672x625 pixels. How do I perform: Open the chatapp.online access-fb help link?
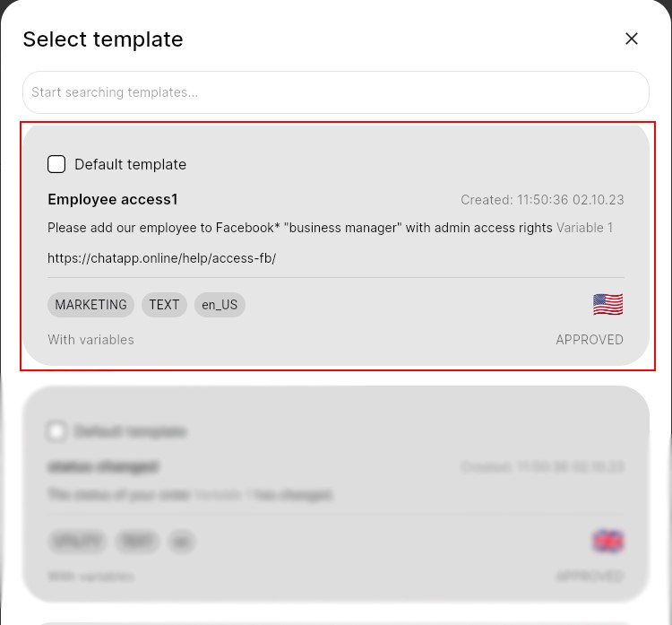[x=161, y=258]
